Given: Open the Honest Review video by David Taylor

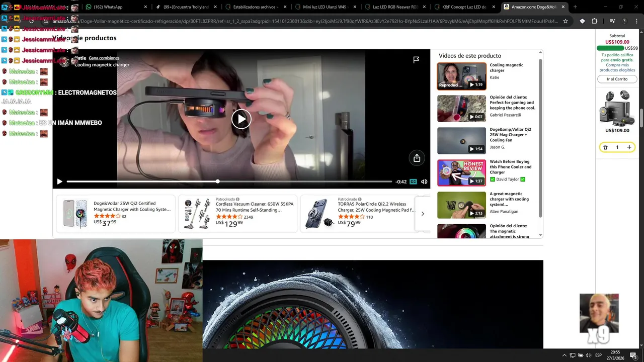Looking at the screenshot, I should coord(461,172).
